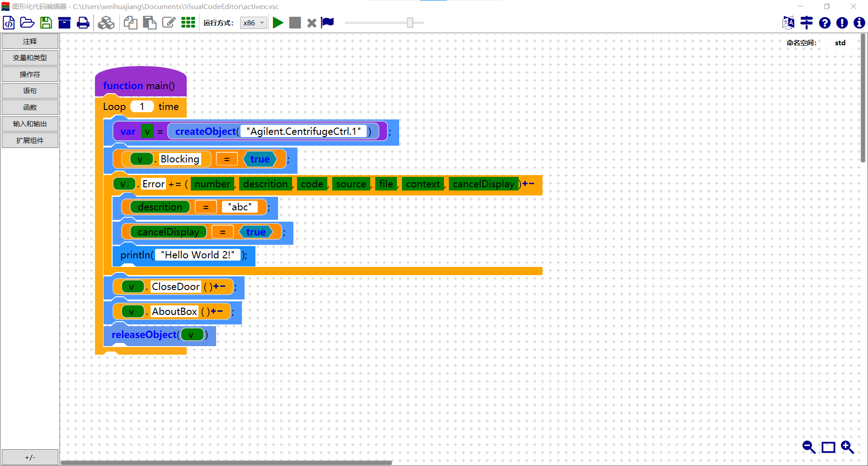Edit the "abc" string value
This screenshot has height=466, width=868.
(240, 207)
